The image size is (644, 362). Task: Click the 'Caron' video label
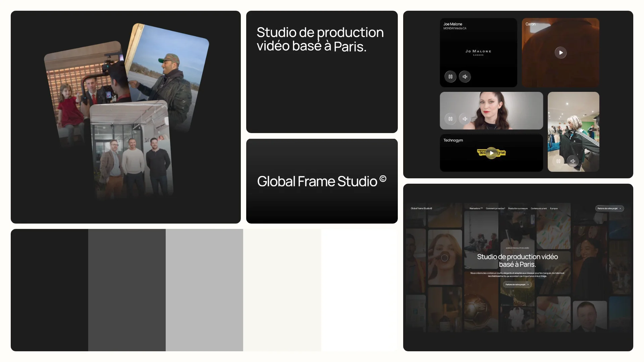pos(530,24)
